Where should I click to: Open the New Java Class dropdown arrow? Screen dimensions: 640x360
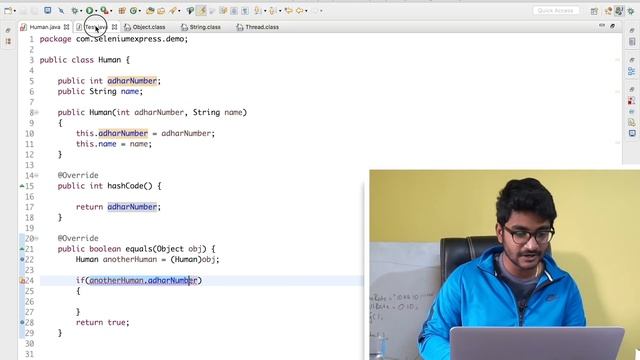click(140, 11)
